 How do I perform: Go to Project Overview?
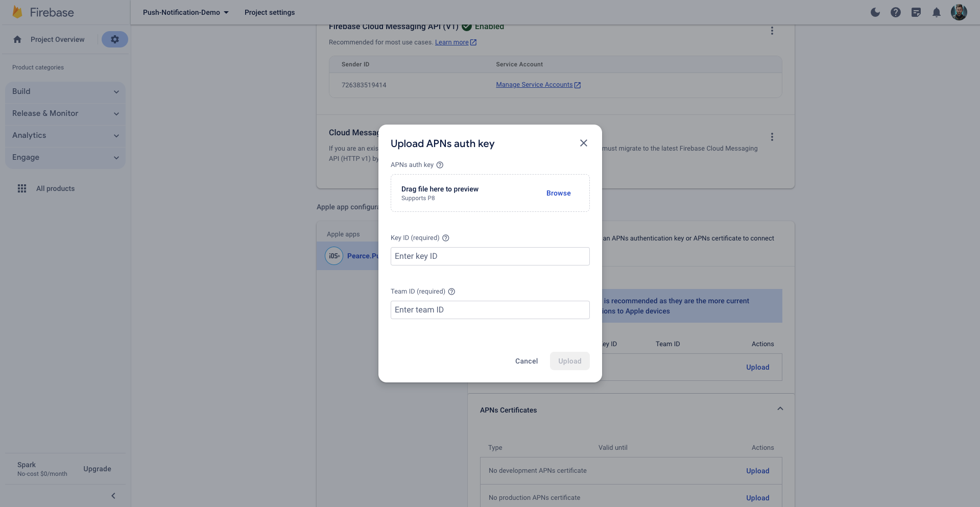click(x=58, y=39)
